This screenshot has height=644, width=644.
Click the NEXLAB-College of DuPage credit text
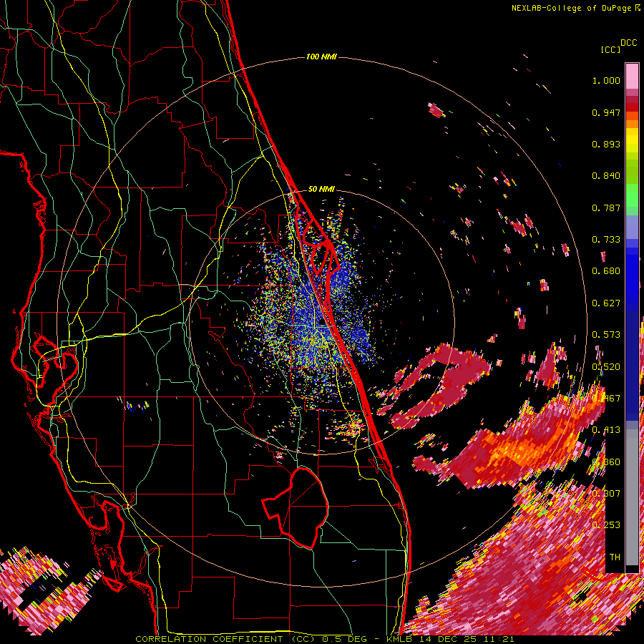pyautogui.click(x=571, y=8)
